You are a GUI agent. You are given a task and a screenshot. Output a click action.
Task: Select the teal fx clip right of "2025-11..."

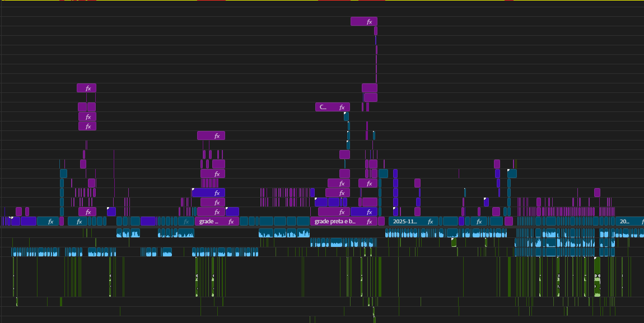479,221
